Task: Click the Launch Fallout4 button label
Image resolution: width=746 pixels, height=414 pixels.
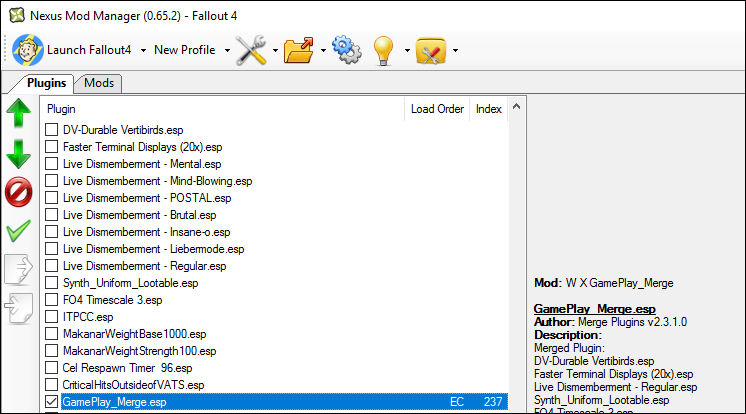Action: [x=89, y=50]
